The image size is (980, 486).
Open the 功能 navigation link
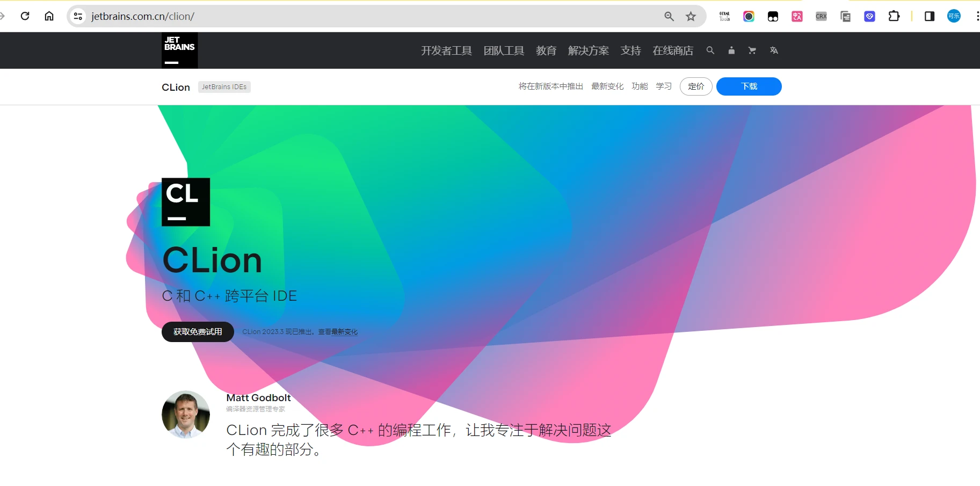tap(640, 86)
